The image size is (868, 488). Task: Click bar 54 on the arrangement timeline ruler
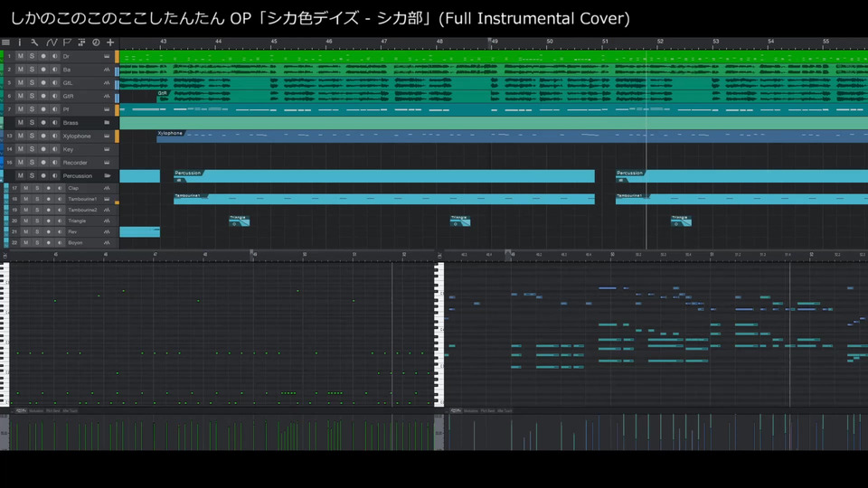pos(770,42)
